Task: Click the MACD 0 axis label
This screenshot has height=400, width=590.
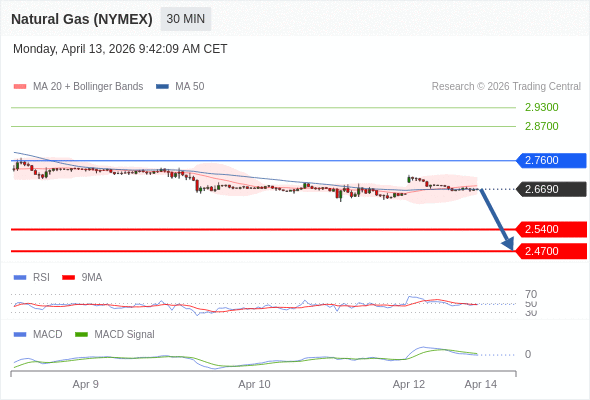Action: click(x=528, y=354)
